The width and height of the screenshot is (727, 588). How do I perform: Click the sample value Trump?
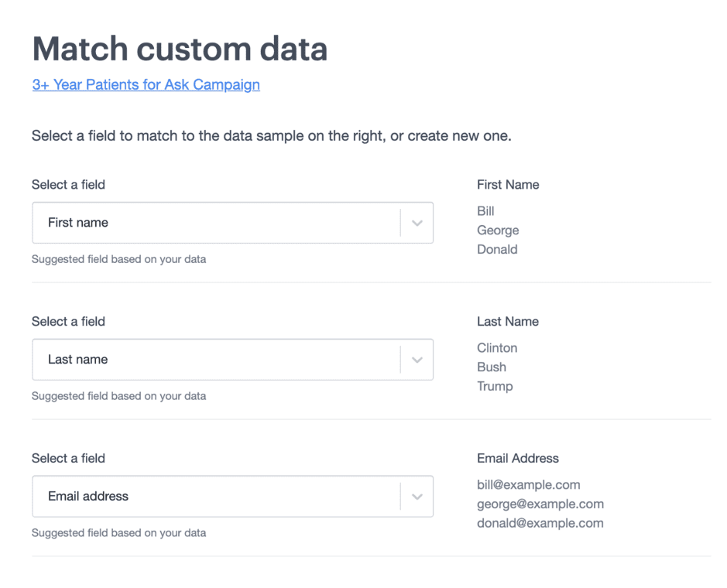pos(495,387)
